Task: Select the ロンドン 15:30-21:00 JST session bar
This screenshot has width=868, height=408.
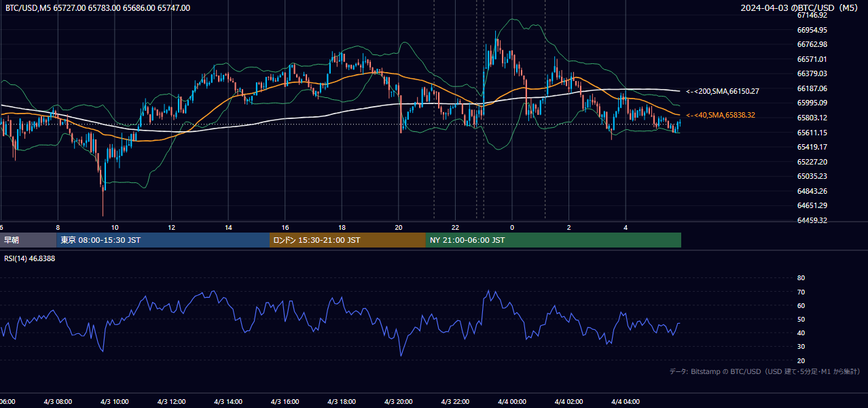Action: pos(348,240)
